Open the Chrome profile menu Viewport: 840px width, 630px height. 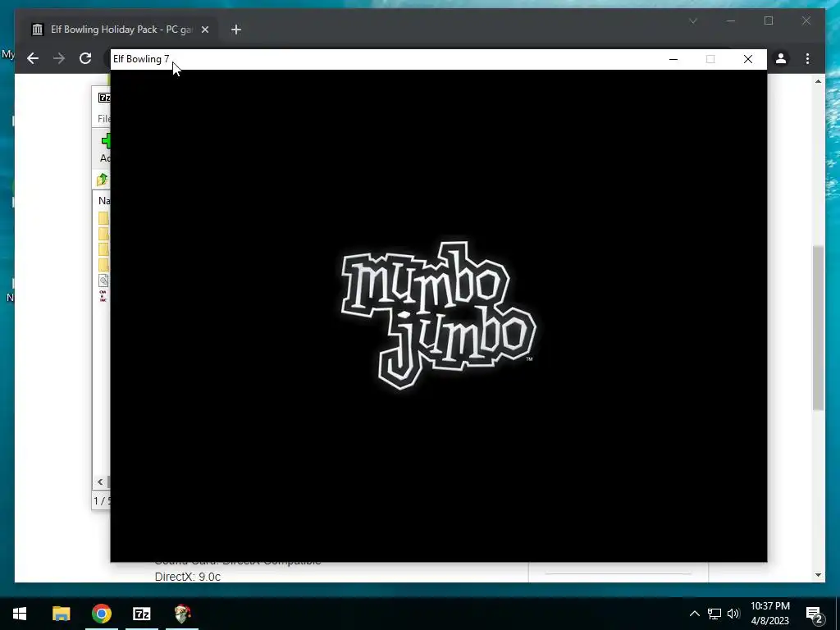coord(781,58)
